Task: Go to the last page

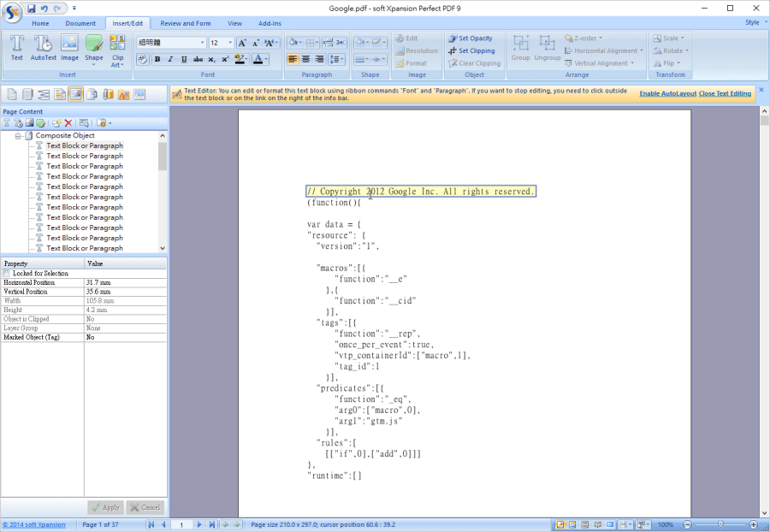Action: point(211,524)
